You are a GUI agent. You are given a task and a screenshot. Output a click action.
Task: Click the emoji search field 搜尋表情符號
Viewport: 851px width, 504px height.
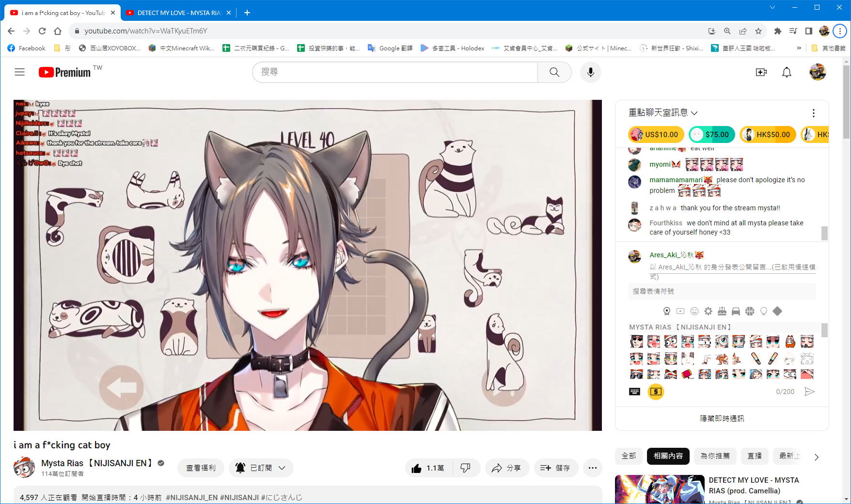point(722,291)
